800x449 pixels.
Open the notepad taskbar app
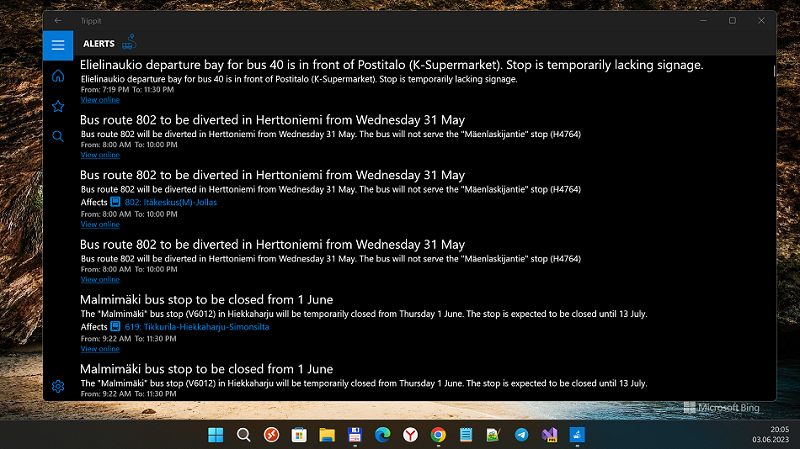(466, 435)
